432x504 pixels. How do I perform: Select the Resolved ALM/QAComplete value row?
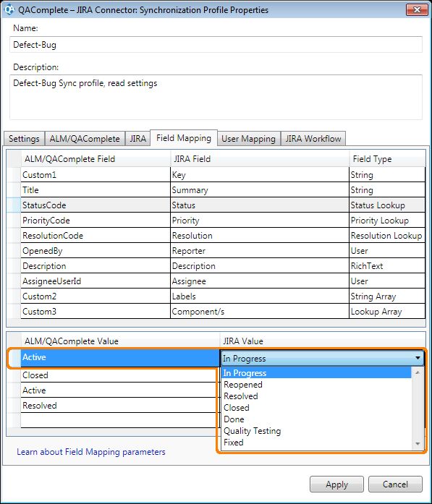[120, 406]
